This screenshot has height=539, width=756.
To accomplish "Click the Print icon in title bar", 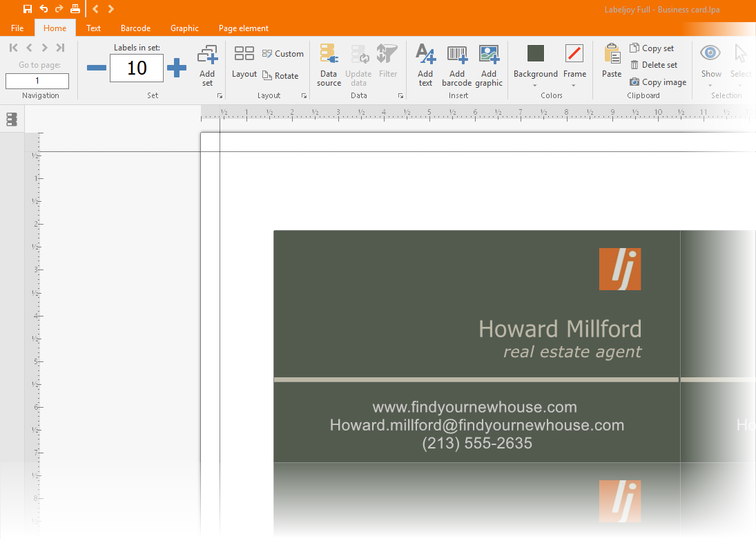I will (x=75, y=9).
